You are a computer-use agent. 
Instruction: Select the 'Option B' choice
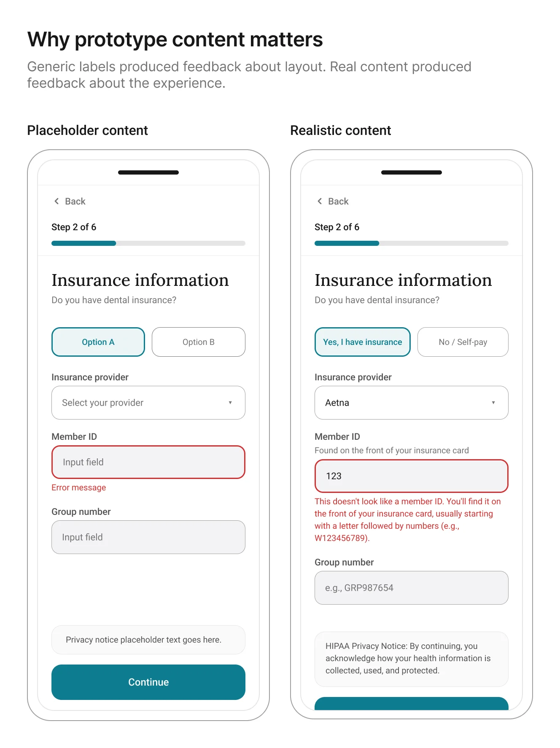(199, 342)
